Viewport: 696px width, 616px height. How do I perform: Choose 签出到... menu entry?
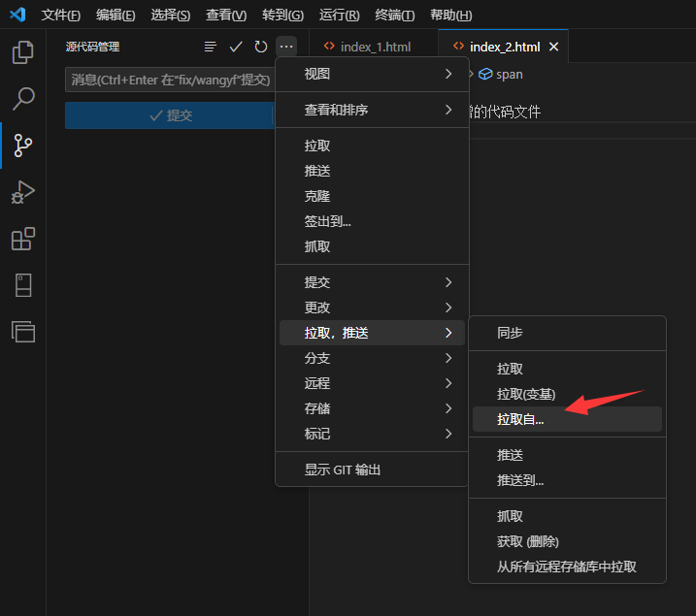[372, 221]
